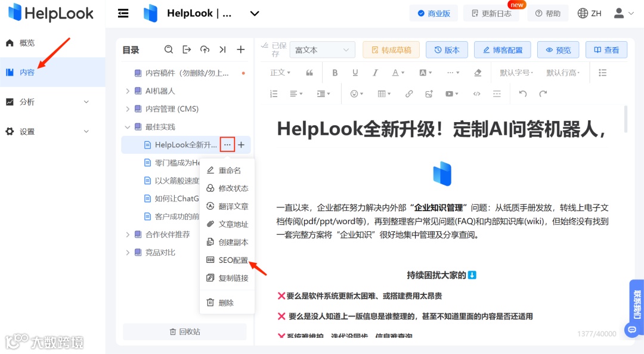Toggle bold formatting in the editor toolbar
This screenshot has height=354, width=644.
[335, 73]
